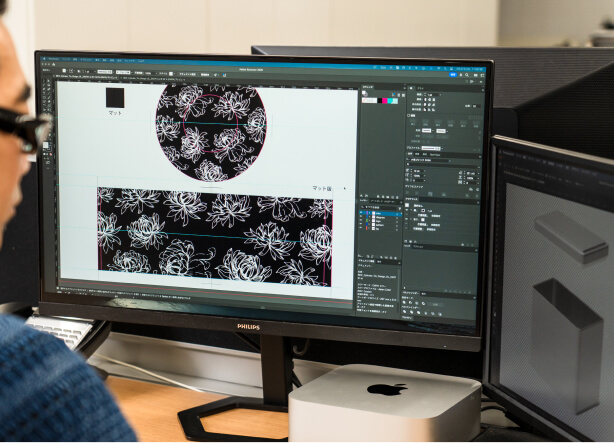Select the Selection tool black arrow
Image resolution: width=614 pixels, height=443 pixels.
click(44, 81)
